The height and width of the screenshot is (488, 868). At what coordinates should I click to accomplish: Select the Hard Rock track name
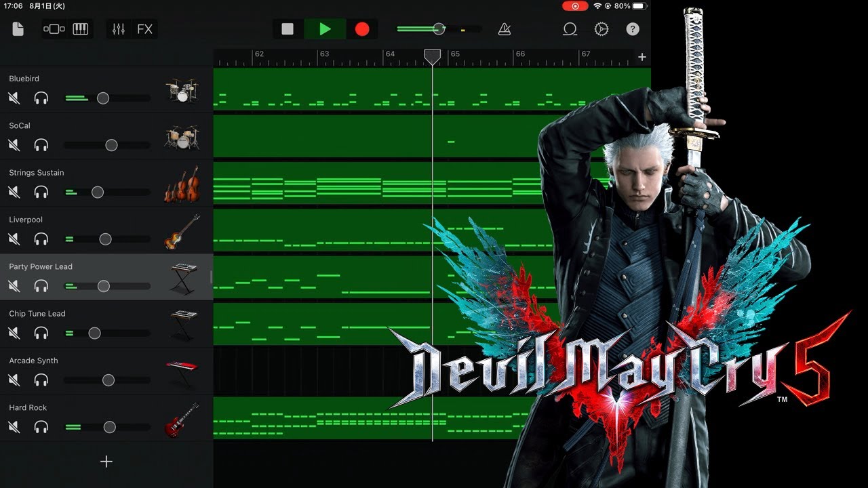click(28, 407)
